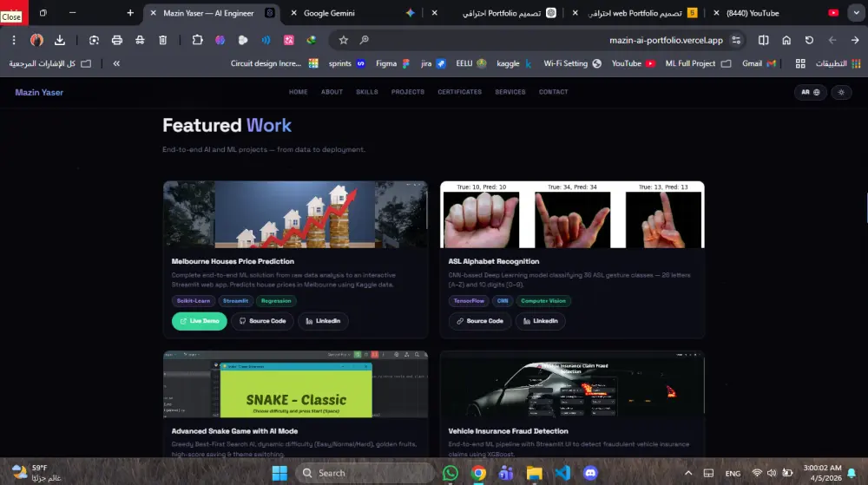Open the Figma bookmark
Viewport: 868px width, 485px height.
392,63
